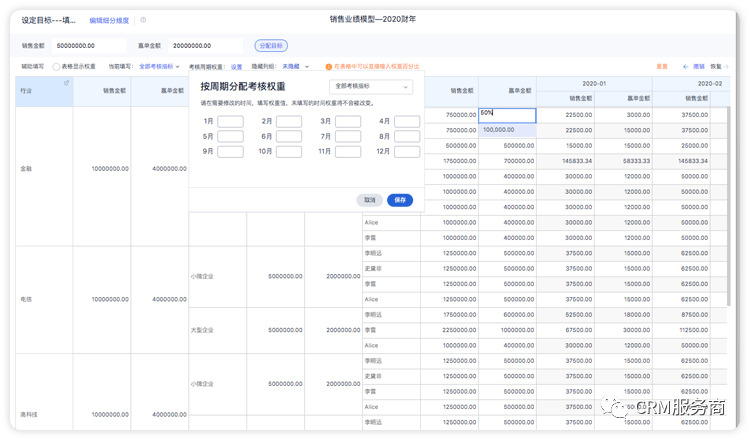Click the 11月 weight input field
This screenshot has width=750, height=440.
(x=348, y=152)
